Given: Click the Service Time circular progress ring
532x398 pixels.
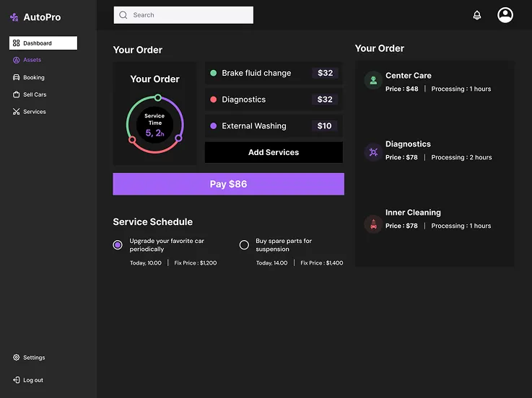Looking at the screenshot, I should (x=154, y=124).
